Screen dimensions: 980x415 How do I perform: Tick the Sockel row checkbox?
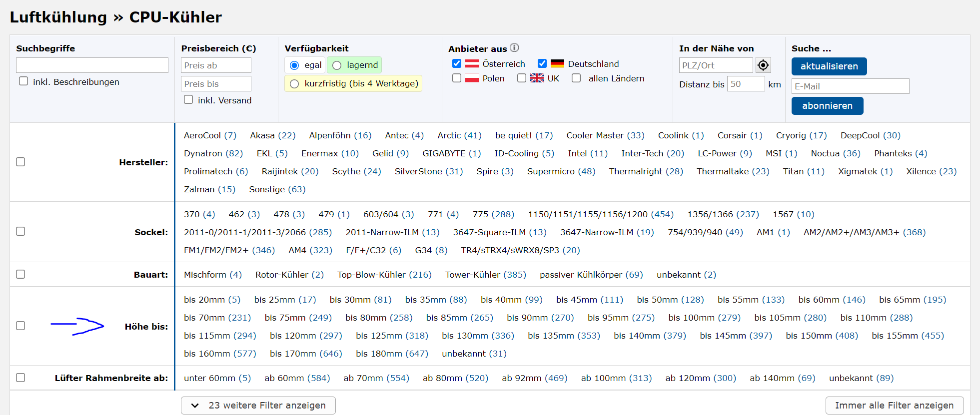[20, 231]
